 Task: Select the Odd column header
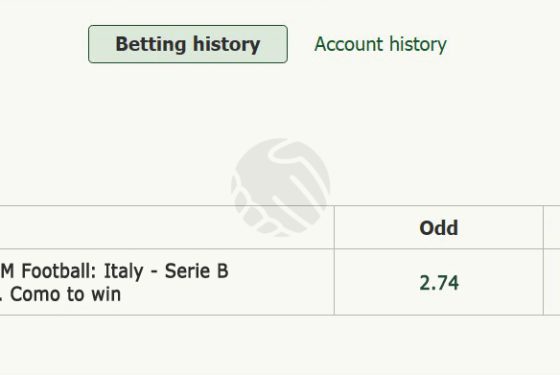(x=439, y=228)
